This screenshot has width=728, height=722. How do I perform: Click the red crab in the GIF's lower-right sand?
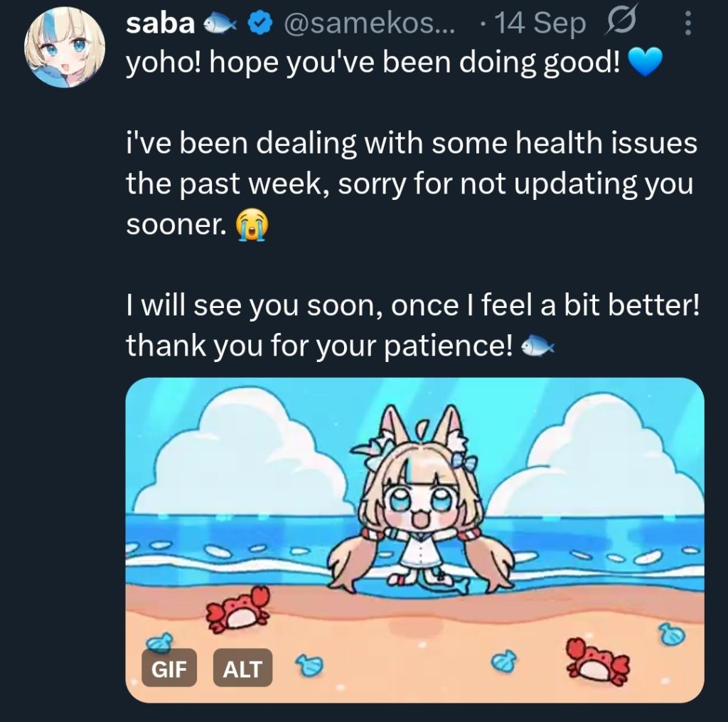click(597, 661)
